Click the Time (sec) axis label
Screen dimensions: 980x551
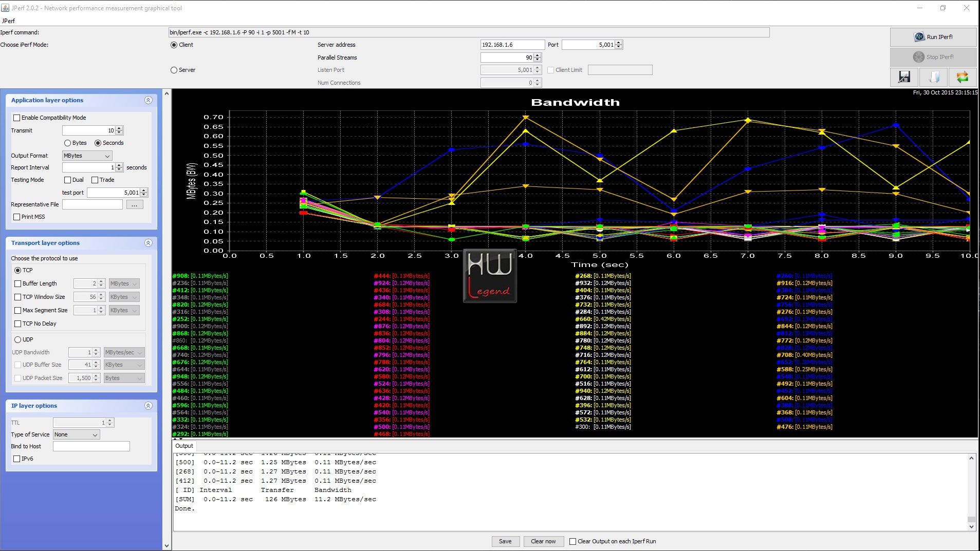(600, 265)
